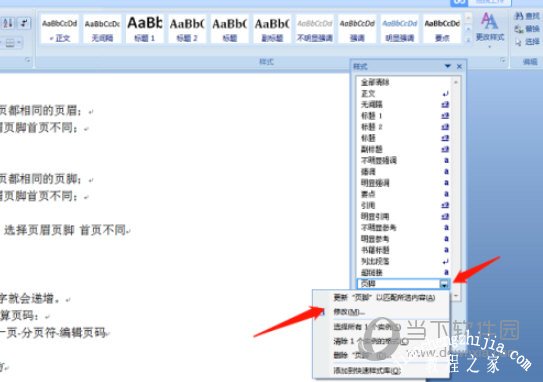Close the Styles (样式) task pane
The height and width of the screenshot is (382, 543).
[459, 66]
